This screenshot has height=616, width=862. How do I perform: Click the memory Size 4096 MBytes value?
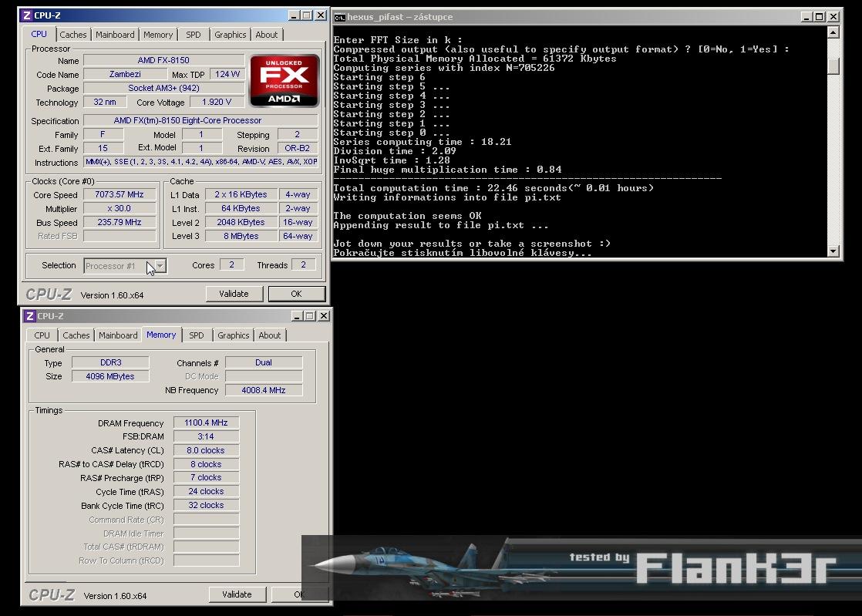pyautogui.click(x=110, y=376)
